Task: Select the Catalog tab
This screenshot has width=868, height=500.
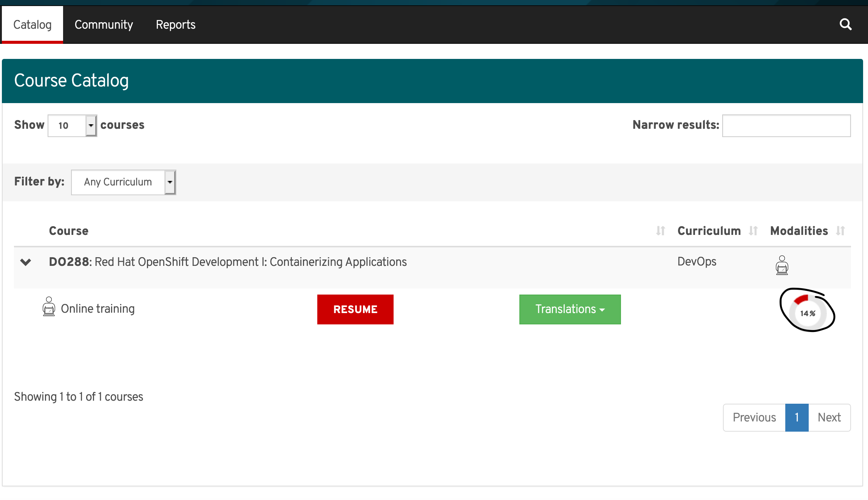Action: [x=32, y=25]
